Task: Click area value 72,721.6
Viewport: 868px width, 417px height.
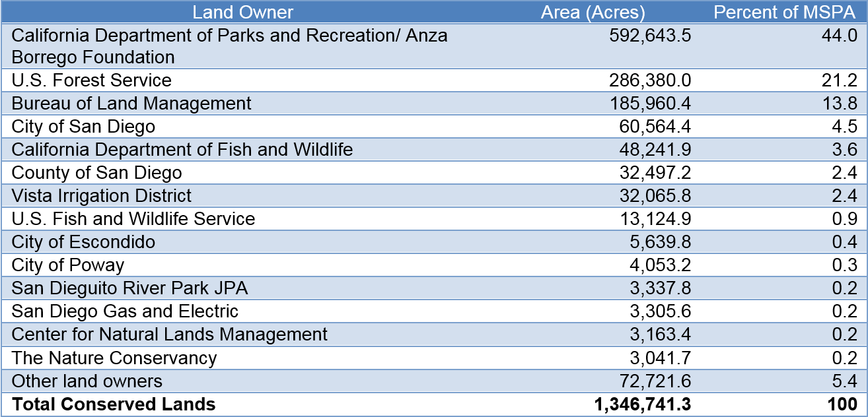Action: point(655,381)
